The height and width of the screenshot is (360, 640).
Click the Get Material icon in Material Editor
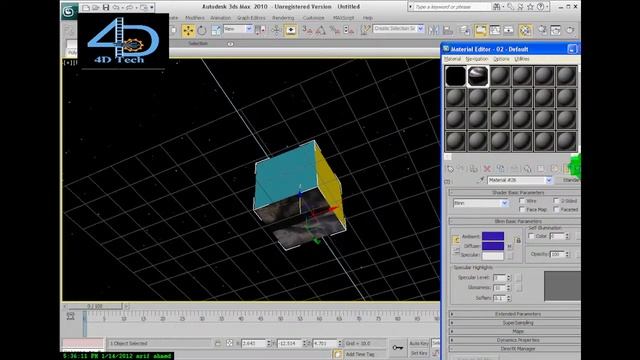tap(450, 169)
